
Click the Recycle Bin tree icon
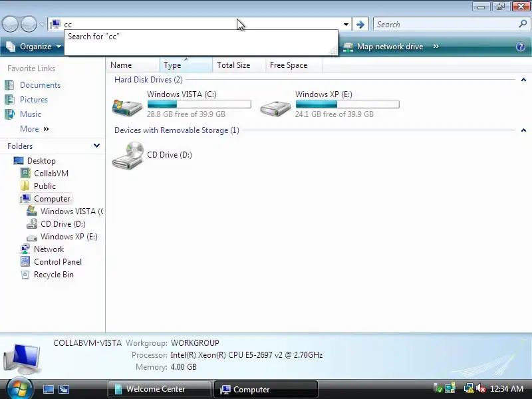click(25, 275)
